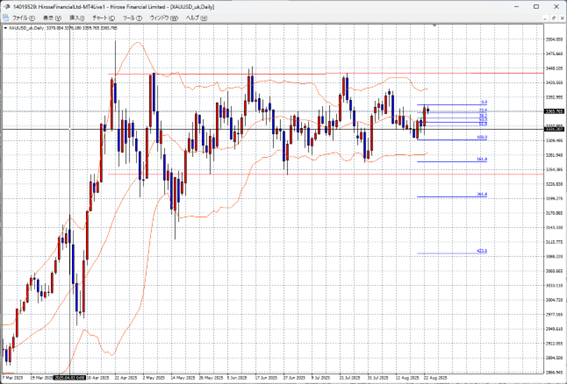
Task: Minimize the inner chart window from menu bar
Action: tap(545, 18)
